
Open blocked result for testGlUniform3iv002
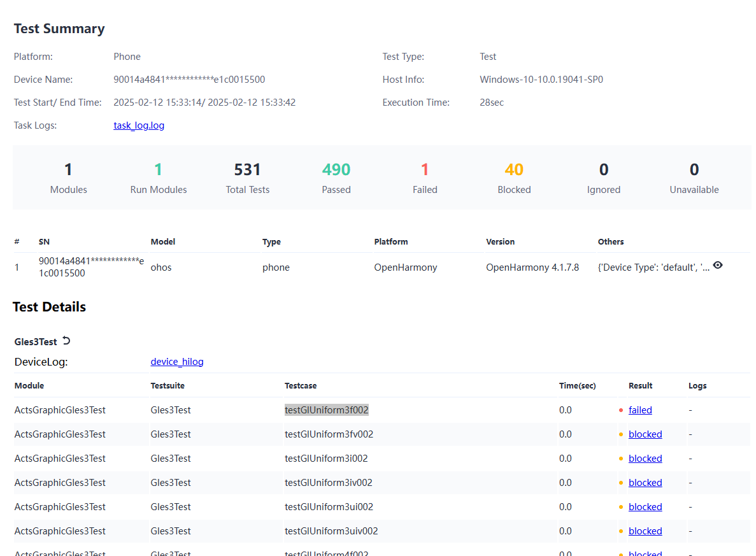(645, 482)
